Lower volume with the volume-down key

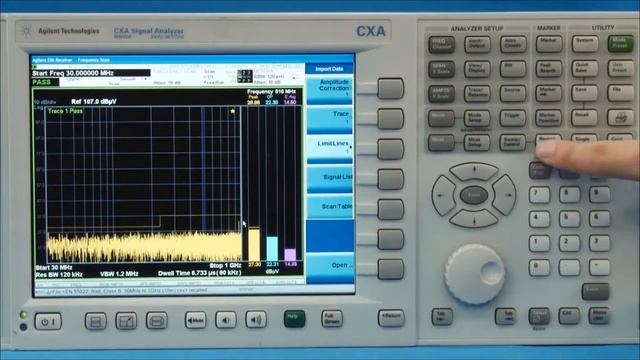(226, 320)
